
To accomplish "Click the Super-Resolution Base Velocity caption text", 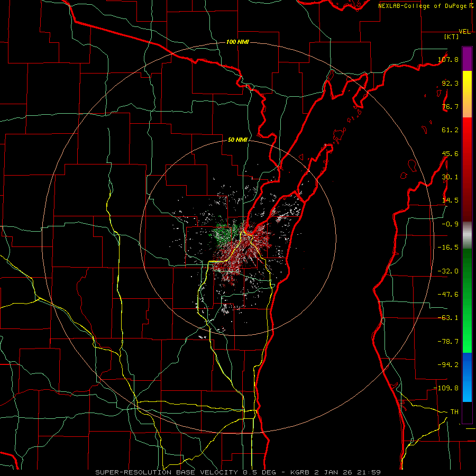I will coord(238,472).
